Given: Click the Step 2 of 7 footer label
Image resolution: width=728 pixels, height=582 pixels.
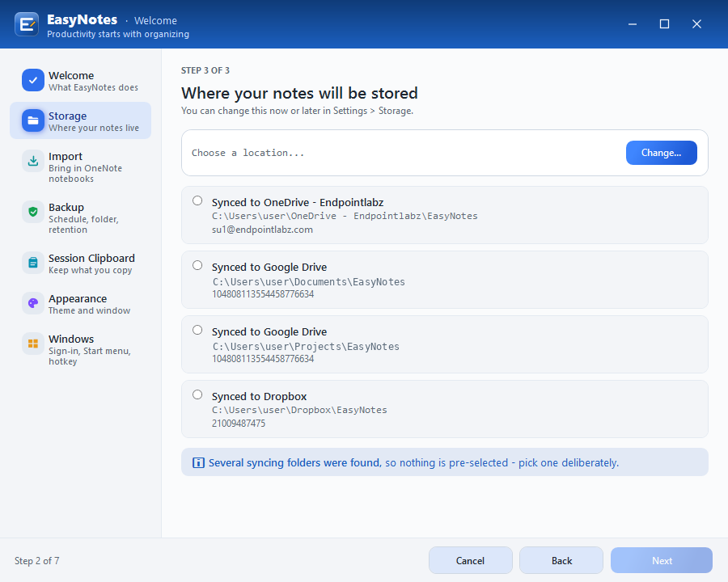Looking at the screenshot, I should [36, 561].
